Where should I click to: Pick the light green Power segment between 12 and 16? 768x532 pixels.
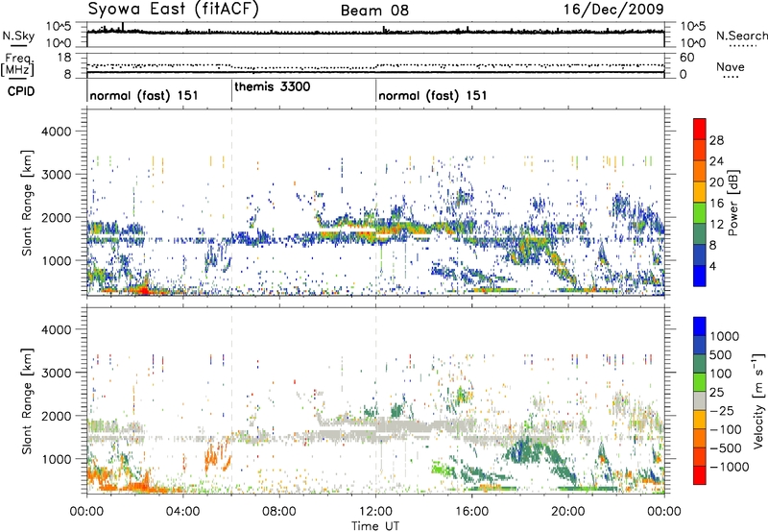[700, 213]
